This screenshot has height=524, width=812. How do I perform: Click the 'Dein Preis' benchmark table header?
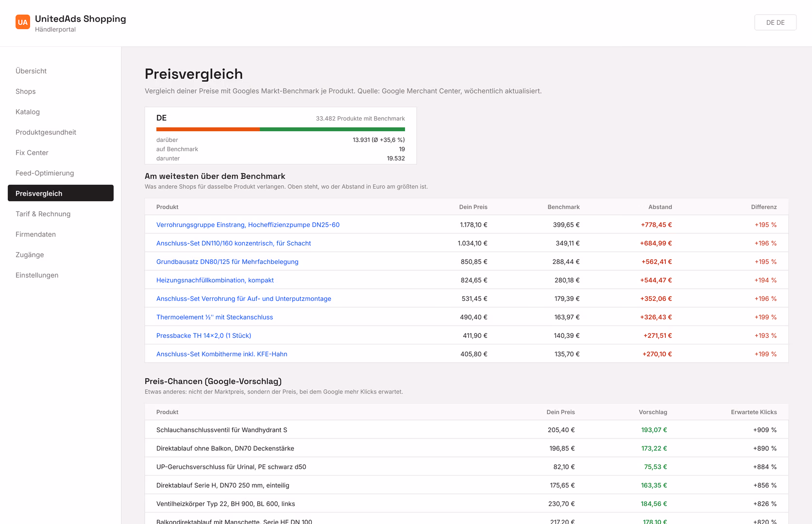coord(473,207)
